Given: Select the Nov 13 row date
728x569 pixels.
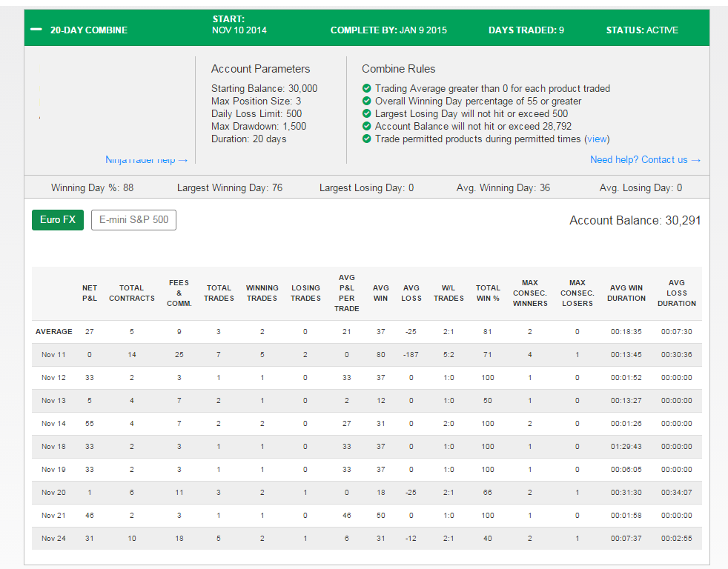Looking at the screenshot, I should (53, 401).
